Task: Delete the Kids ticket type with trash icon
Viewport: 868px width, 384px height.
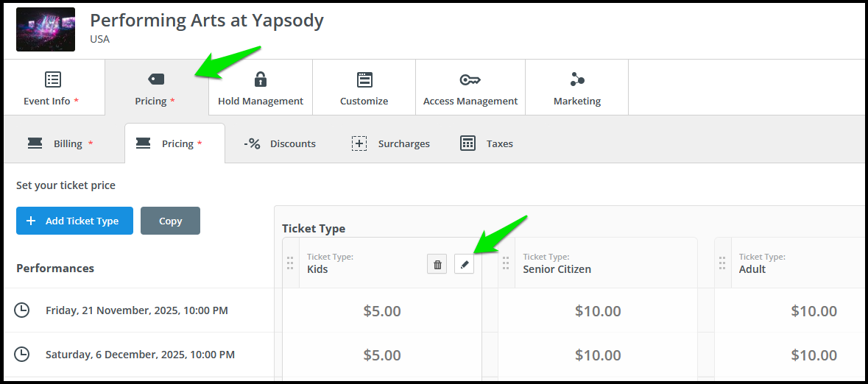Action: tap(437, 265)
